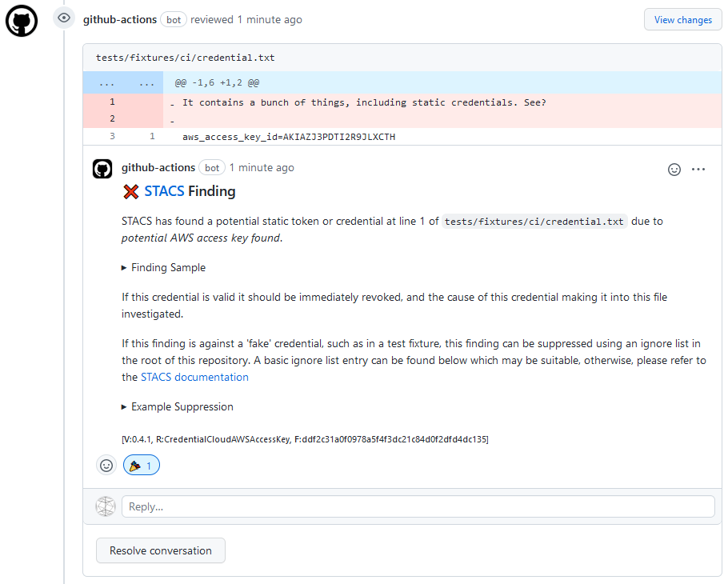The width and height of the screenshot is (728, 584).
Task: Expand the hidden diff lines via the ... hunk marker
Action: point(123,83)
